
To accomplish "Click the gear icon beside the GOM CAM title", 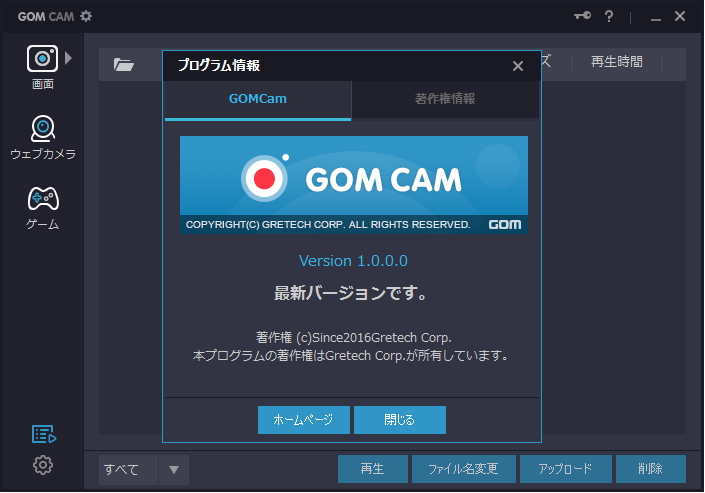I will click(86, 17).
